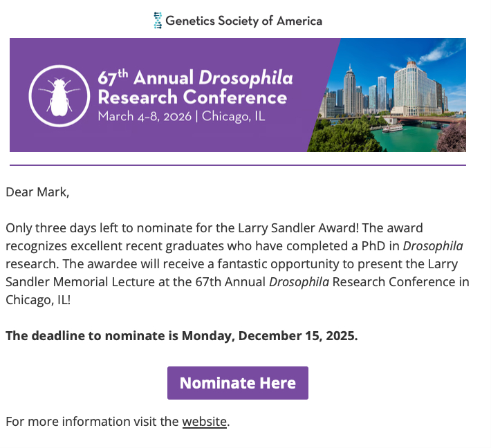Click the fruit fly circle icon
The width and height of the screenshot is (491, 448).
click(x=58, y=97)
